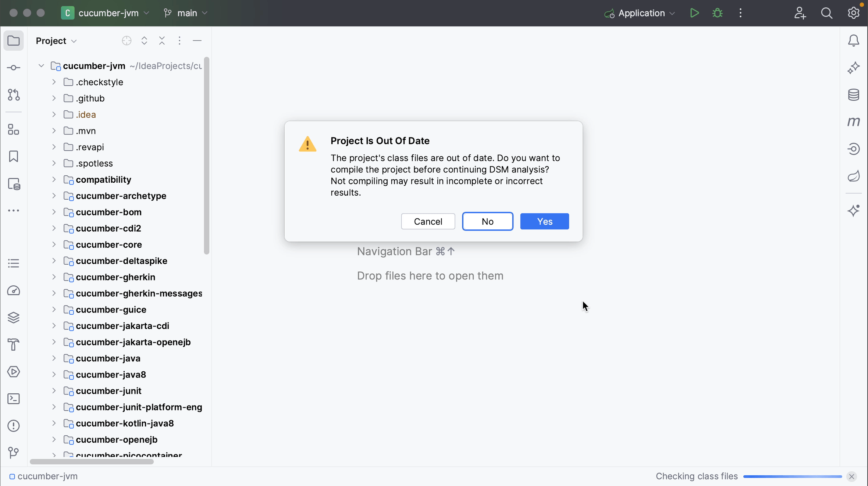The height and width of the screenshot is (486, 868).
Task: Open notifications via the bell icon
Action: pyautogui.click(x=854, y=40)
